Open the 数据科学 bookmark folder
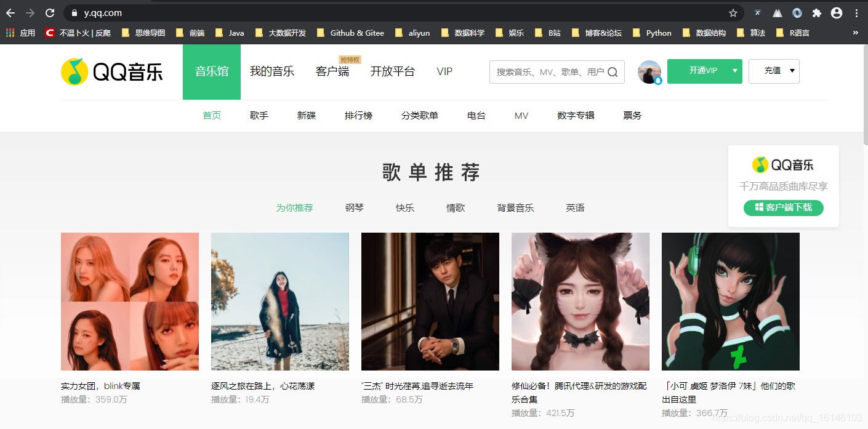 tap(463, 33)
